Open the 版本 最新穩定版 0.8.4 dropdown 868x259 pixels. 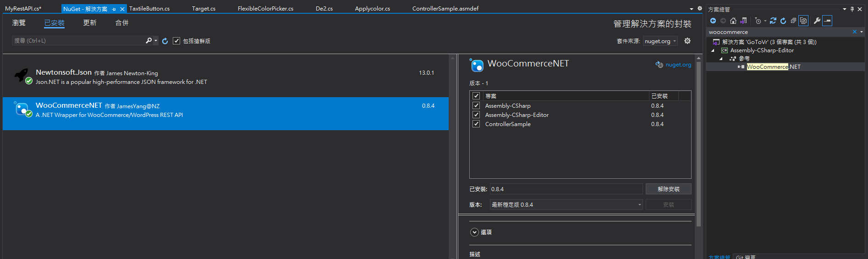click(x=566, y=204)
